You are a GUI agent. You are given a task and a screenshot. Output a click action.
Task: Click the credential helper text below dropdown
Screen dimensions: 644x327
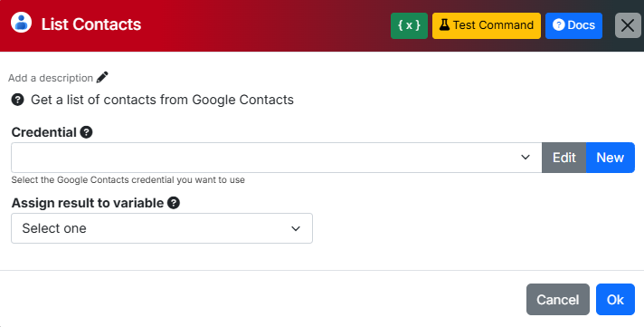pyautogui.click(x=128, y=180)
